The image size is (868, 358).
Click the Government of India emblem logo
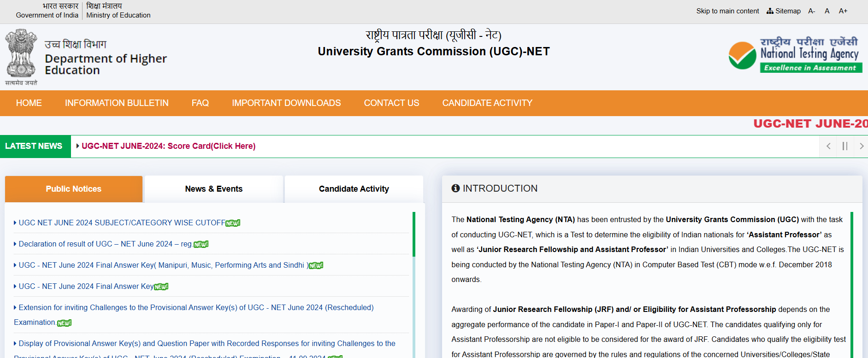point(21,57)
